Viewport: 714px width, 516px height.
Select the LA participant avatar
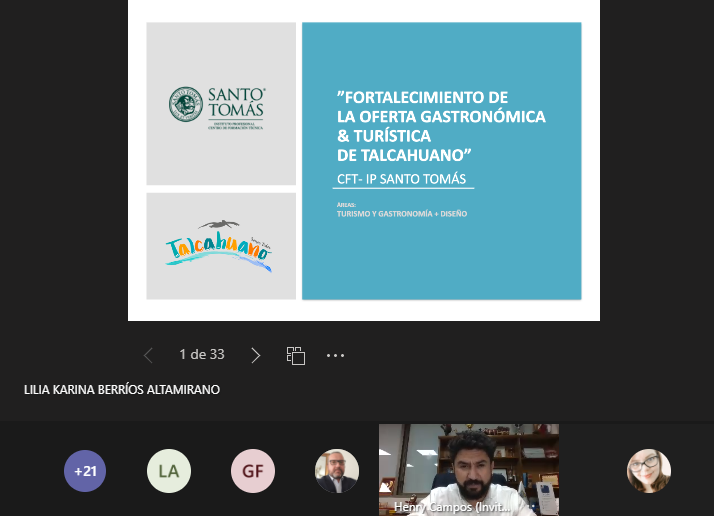167,471
